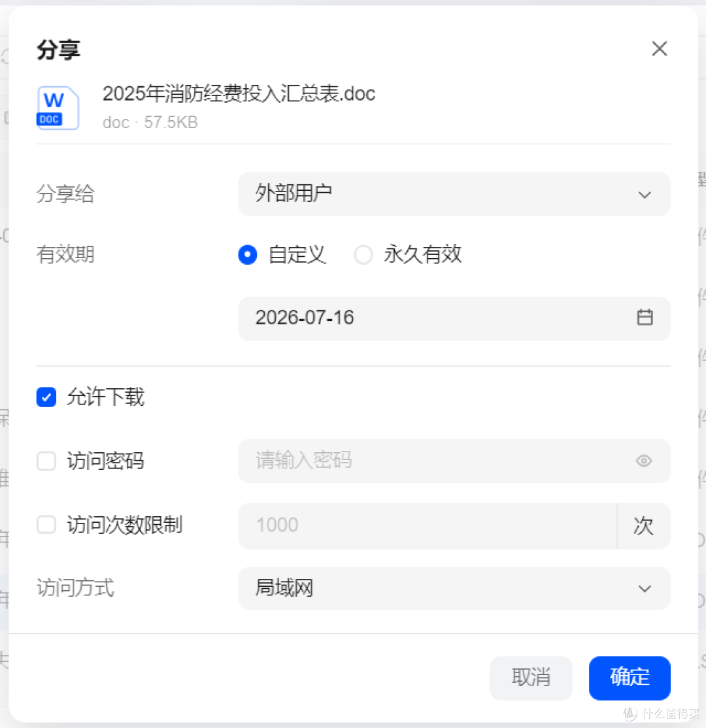Click the 1000 access count field
Screen dimensions: 706x728
[428, 525]
